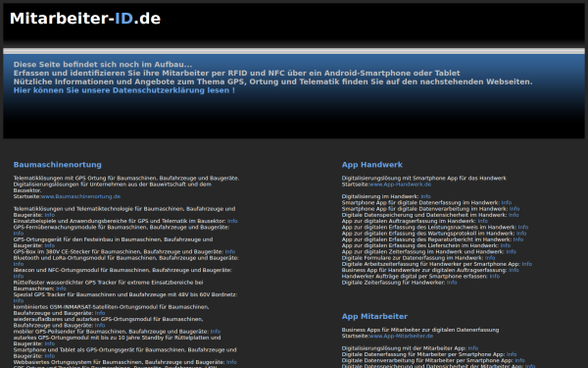This screenshot has width=588, height=368.
Task: Open the App Mitarbeiter section heading
Action: [374, 317]
